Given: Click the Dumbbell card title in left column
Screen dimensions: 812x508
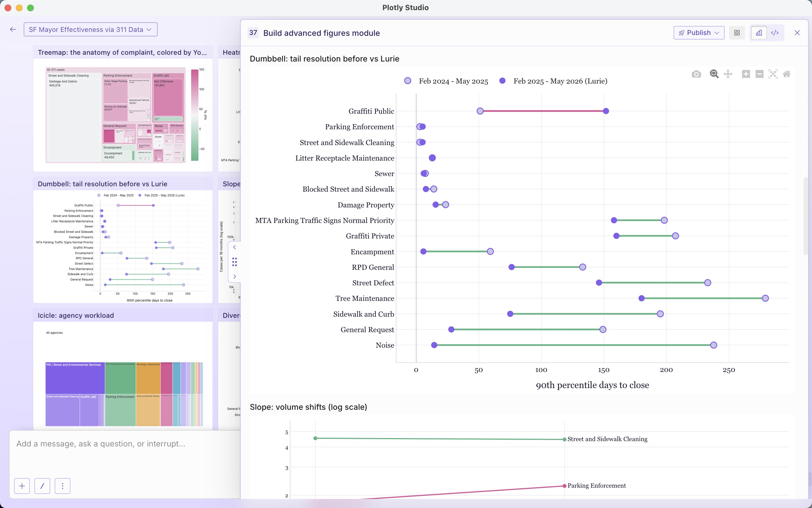Looking at the screenshot, I should tap(102, 184).
